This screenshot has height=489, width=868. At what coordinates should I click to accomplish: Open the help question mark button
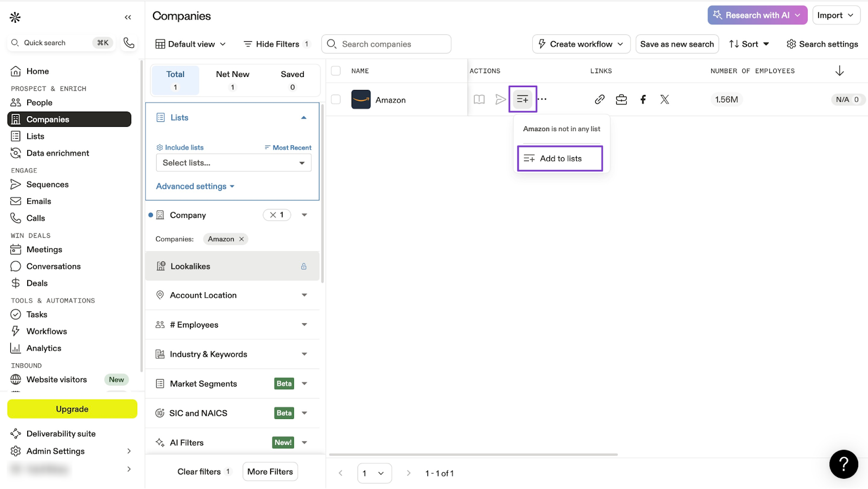(x=844, y=464)
